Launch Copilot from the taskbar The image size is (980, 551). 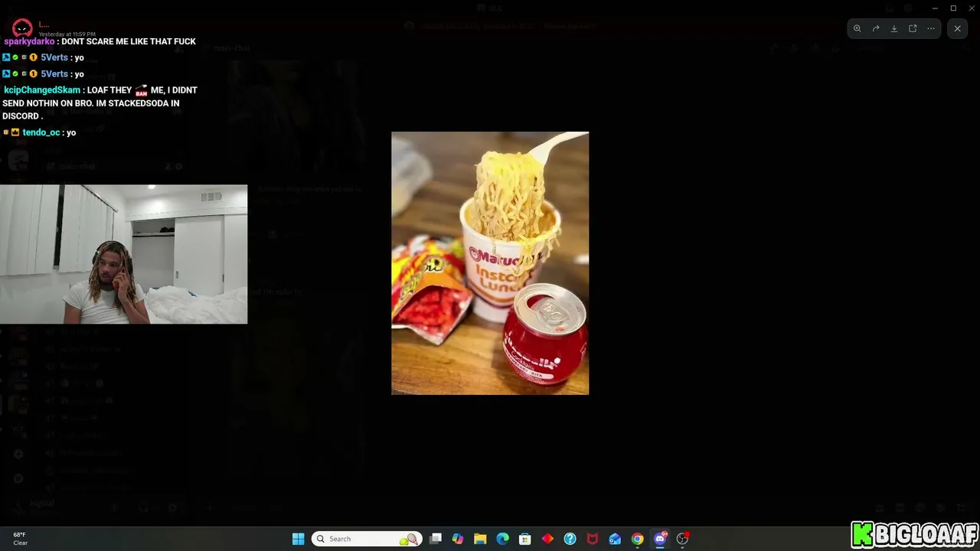tap(458, 539)
